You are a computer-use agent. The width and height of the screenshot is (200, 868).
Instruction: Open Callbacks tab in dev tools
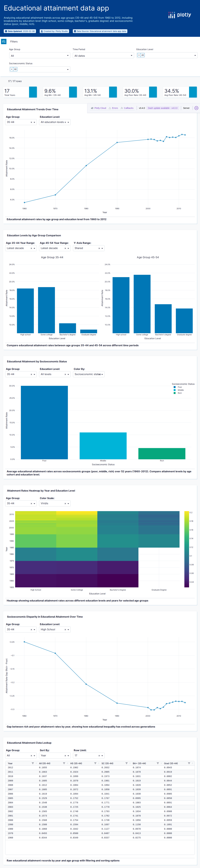[127, 108]
